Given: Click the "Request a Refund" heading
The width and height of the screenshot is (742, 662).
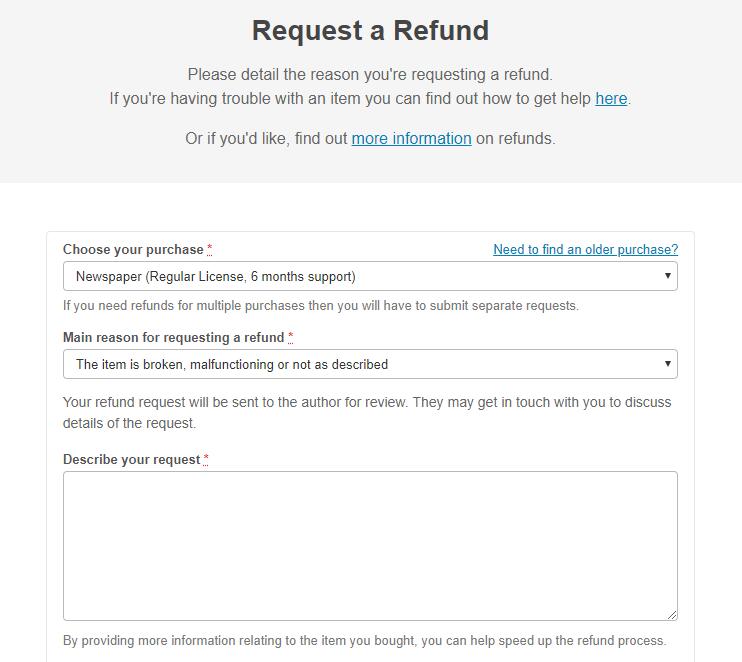Looking at the screenshot, I should pos(370,31).
